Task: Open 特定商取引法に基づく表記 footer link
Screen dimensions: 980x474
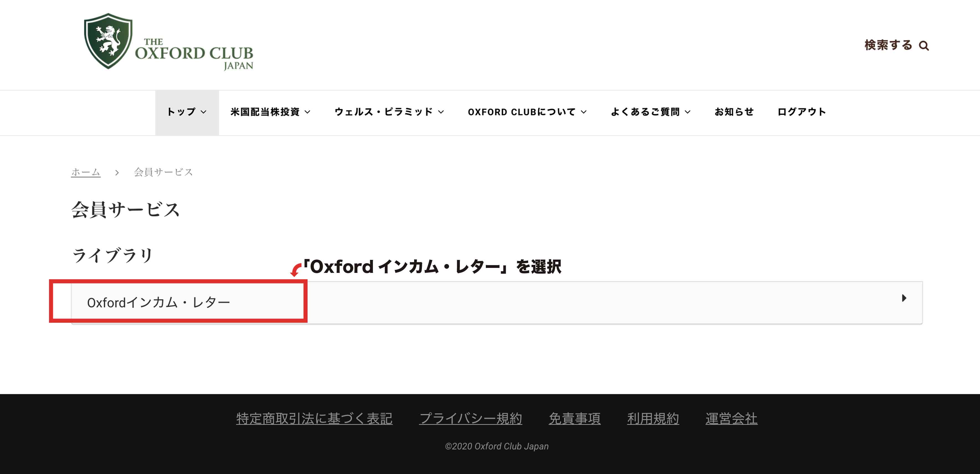Action: point(314,418)
